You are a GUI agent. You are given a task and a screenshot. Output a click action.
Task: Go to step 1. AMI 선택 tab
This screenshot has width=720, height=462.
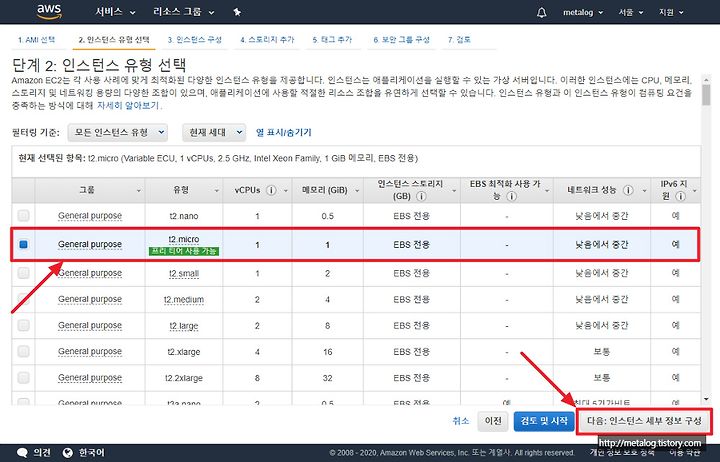point(36,40)
